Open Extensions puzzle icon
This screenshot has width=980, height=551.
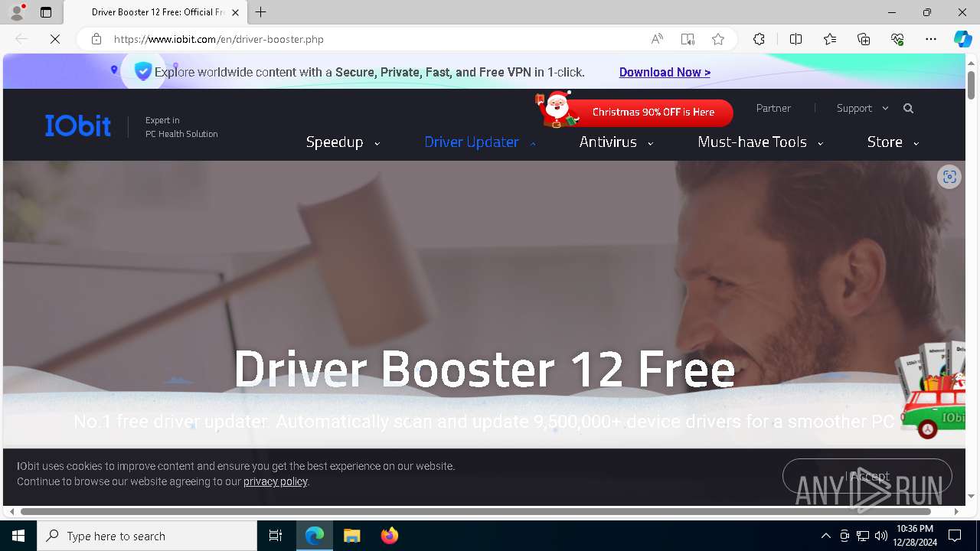coord(759,39)
